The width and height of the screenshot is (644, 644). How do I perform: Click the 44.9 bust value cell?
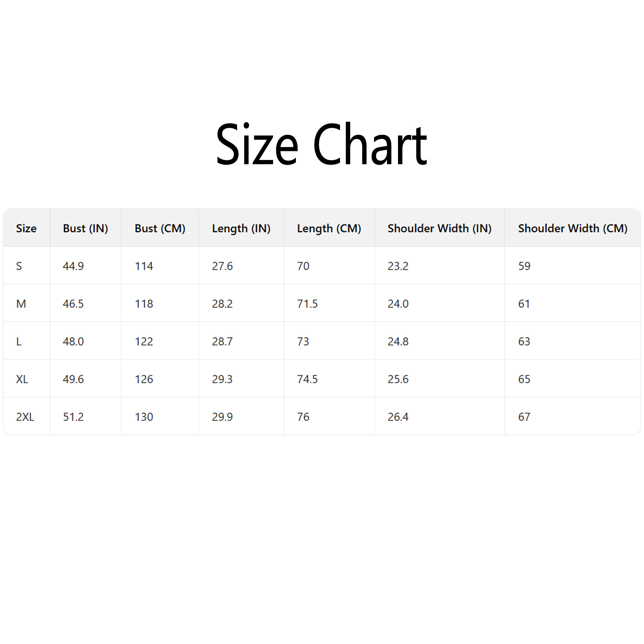[73, 266]
